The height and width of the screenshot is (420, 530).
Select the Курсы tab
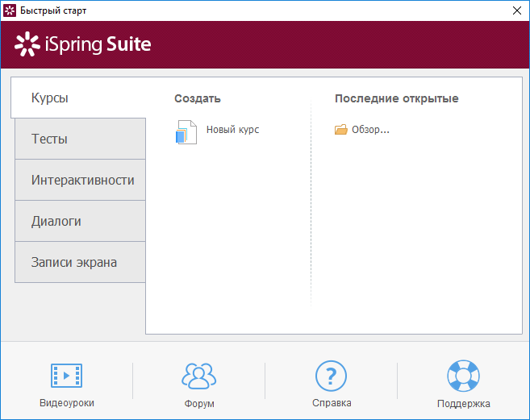(x=78, y=98)
